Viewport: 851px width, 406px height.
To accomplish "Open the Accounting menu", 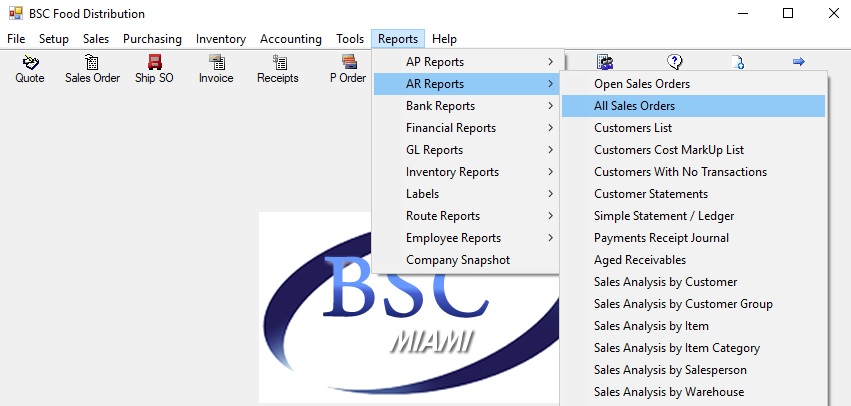I will click(291, 39).
